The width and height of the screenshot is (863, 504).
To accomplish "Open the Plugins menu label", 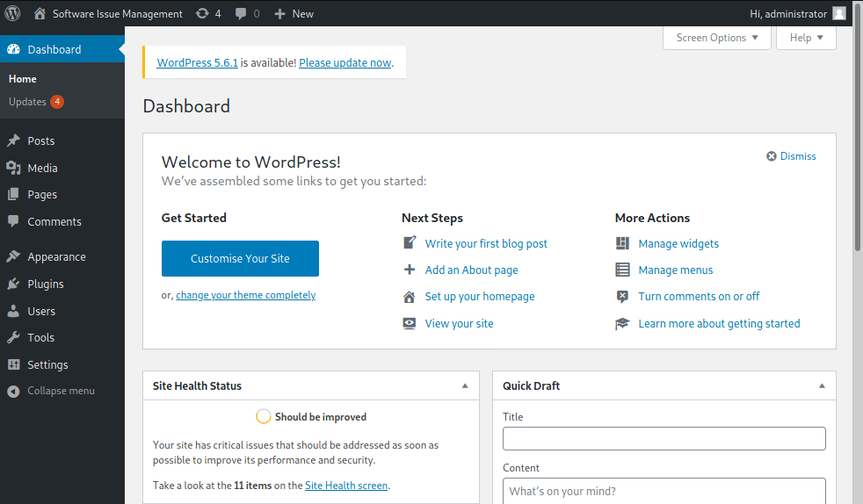I will point(46,284).
